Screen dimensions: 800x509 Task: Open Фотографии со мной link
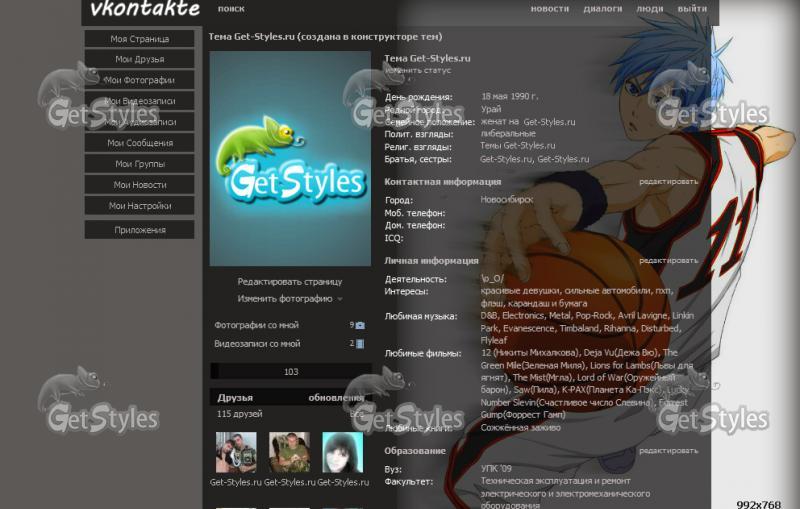point(257,325)
